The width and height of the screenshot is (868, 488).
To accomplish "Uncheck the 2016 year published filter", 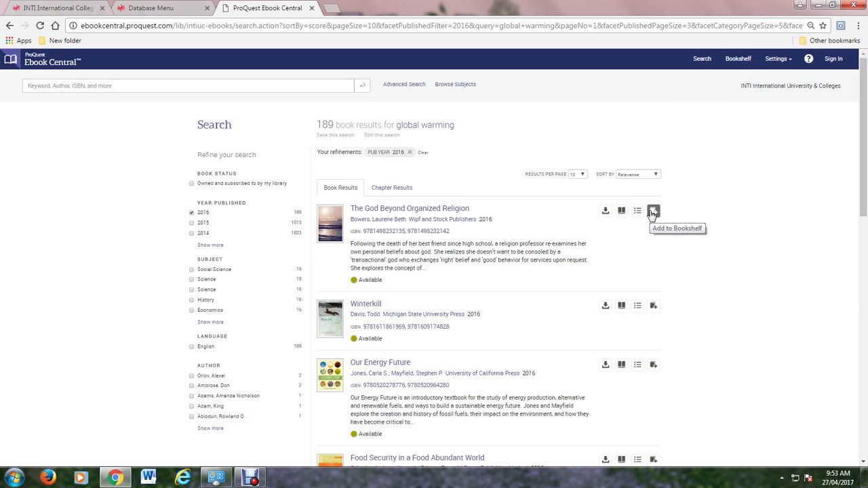I will 191,213.
